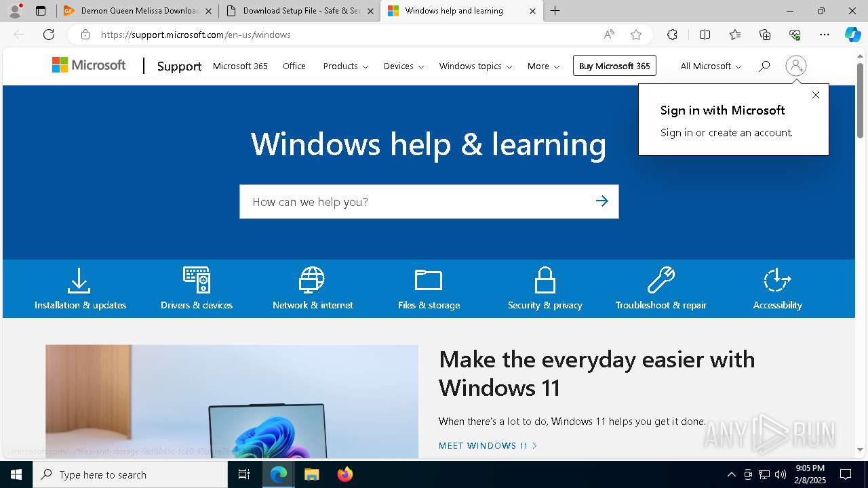
Task: Open the Microsoft 365 menu link
Action: pos(240,66)
